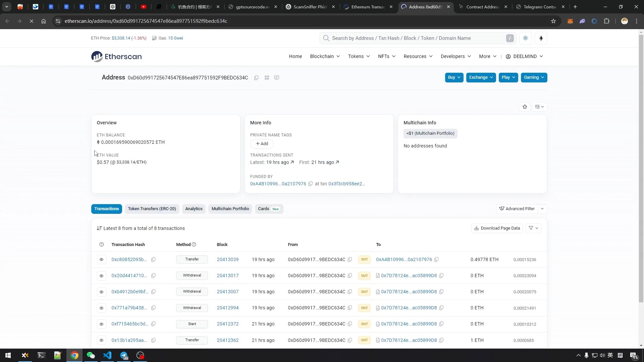Open the Analytics tab

pyautogui.click(x=194, y=209)
